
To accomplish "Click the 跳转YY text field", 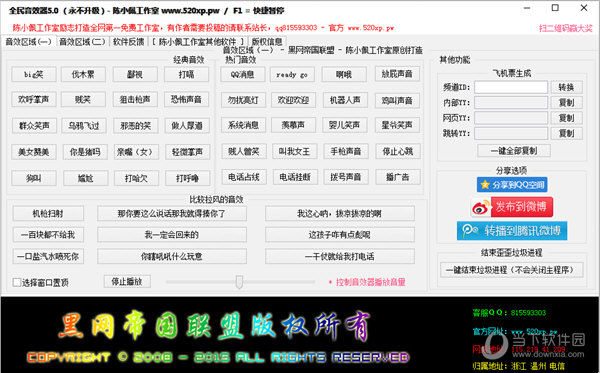I will [x=511, y=133].
